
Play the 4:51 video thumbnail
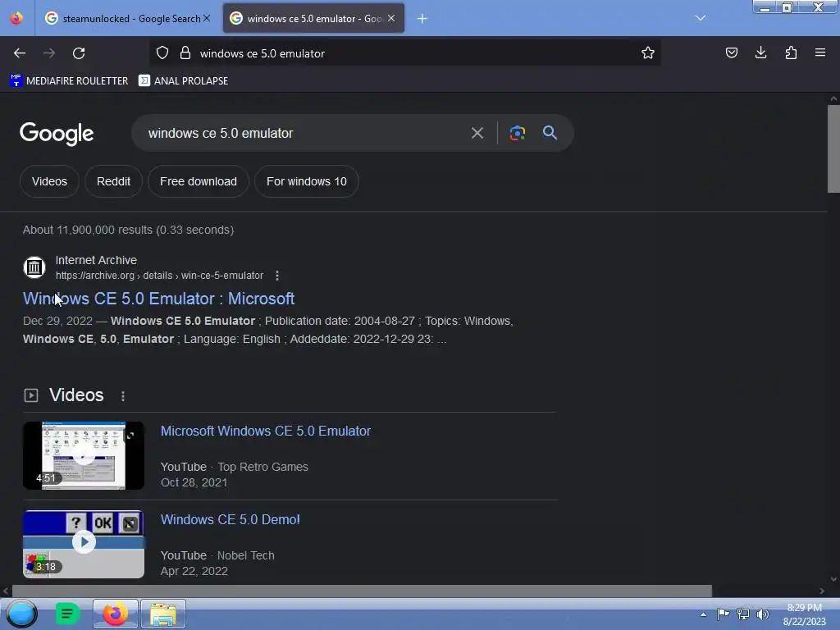(x=84, y=455)
